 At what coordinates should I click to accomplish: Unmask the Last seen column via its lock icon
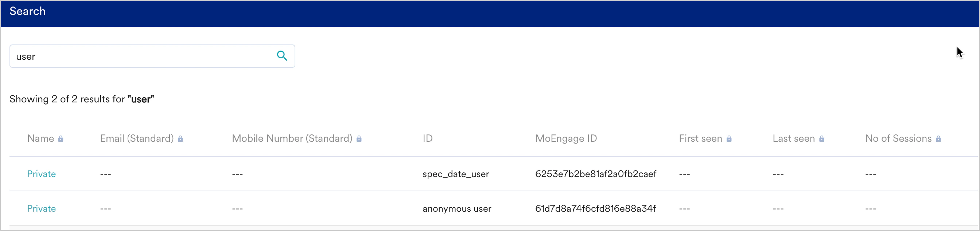tap(823, 139)
